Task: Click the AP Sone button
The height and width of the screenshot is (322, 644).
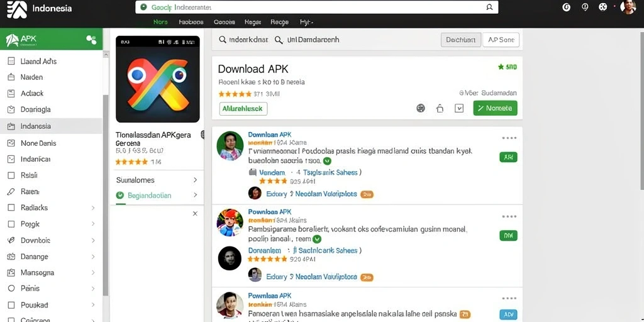Action: pos(501,40)
